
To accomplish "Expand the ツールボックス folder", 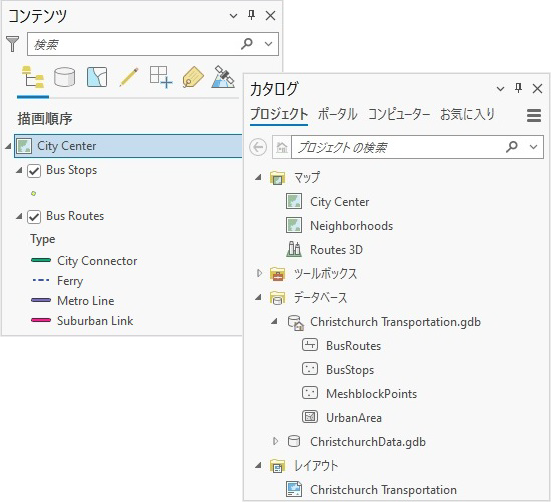I will [259, 273].
